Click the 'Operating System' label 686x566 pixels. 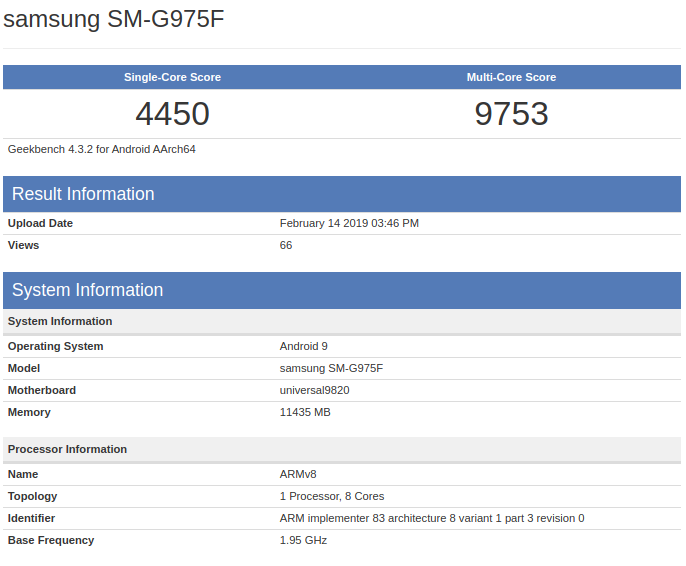[x=56, y=346]
